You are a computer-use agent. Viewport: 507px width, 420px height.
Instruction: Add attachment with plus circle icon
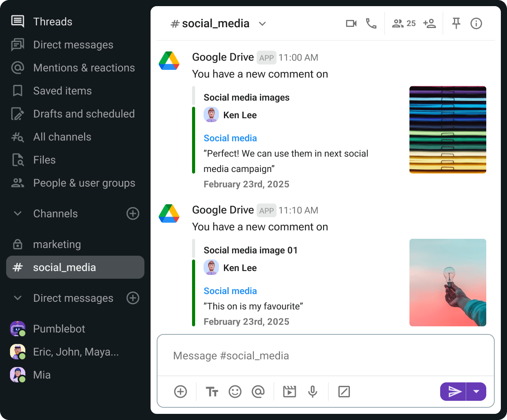coord(181,392)
